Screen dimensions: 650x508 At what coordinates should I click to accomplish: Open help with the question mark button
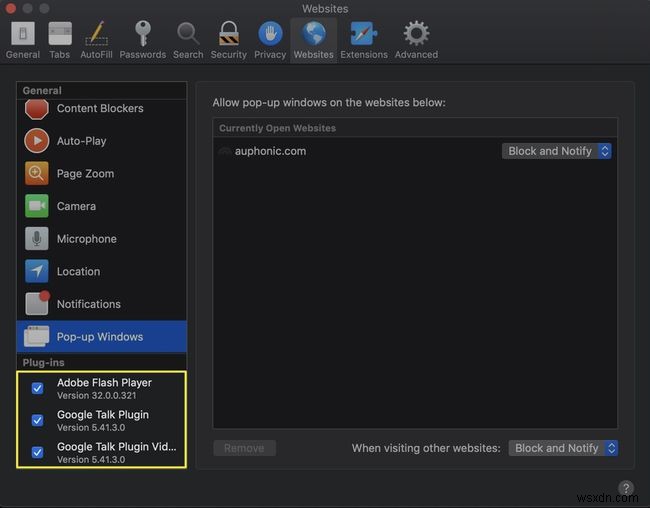626,488
